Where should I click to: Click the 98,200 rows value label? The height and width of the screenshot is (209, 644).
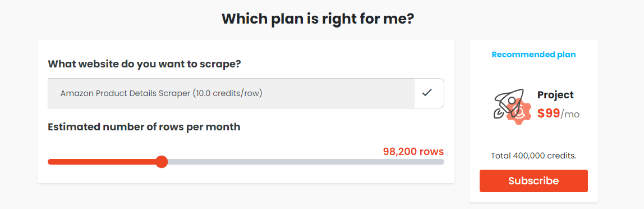(x=413, y=151)
